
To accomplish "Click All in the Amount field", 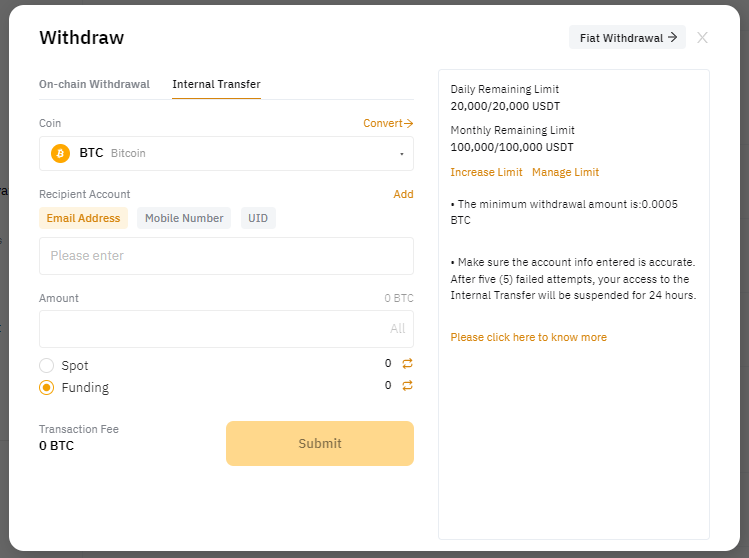I will click(x=397, y=329).
